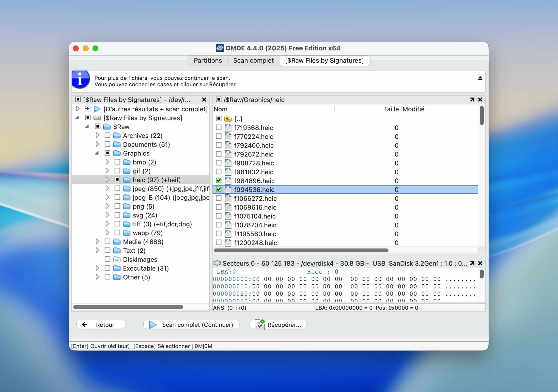Click the Récupérer... button

pos(278,324)
